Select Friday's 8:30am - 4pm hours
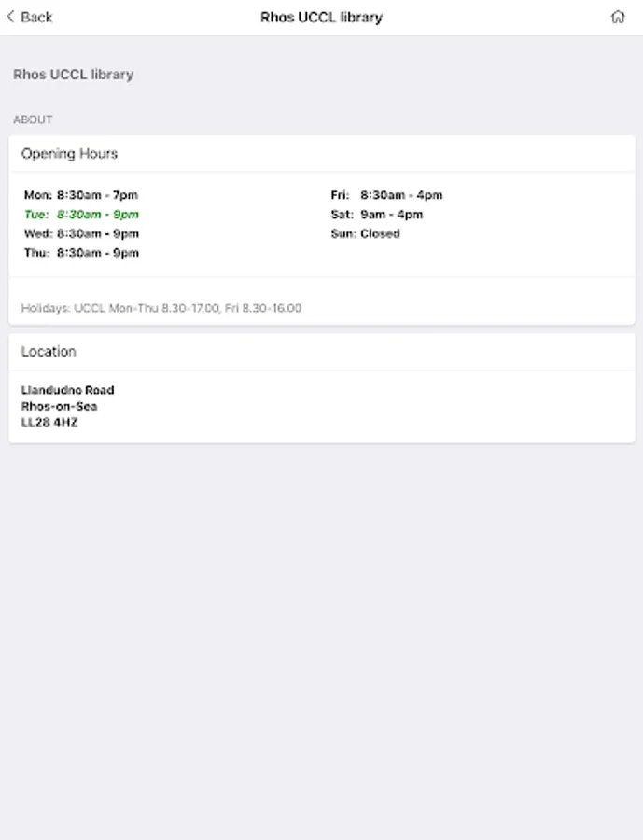 pos(386,195)
